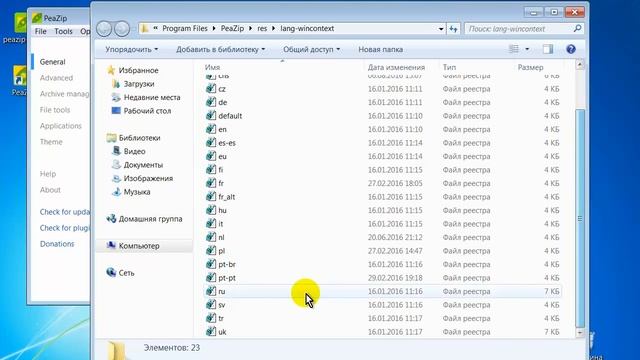This screenshot has width=640, height=360.
Task: Open Applications section in PeaZip
Action: click(x=60, y=126)
